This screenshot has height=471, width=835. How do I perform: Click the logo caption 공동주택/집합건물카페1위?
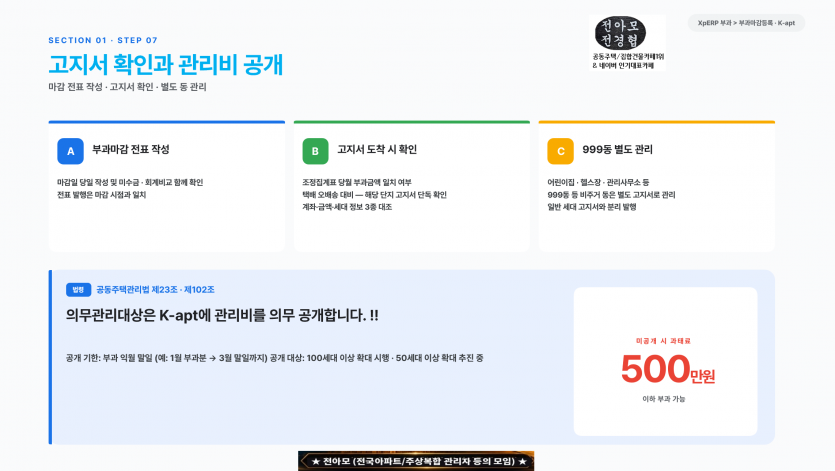tap(628, 56)
